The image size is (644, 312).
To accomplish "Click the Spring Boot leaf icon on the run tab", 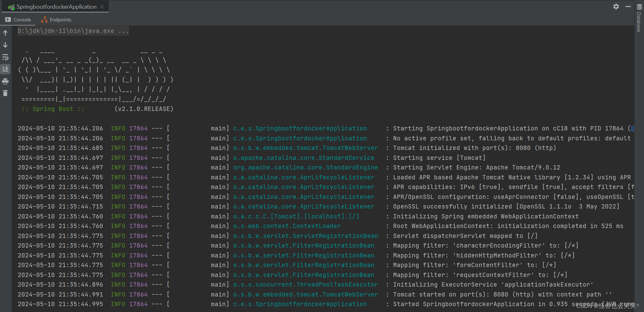I will pyautogui.click(x=11, y=7).
